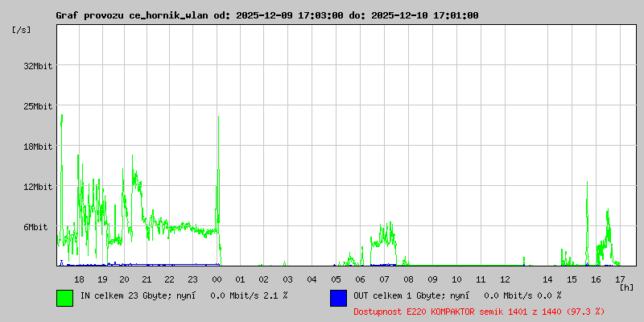Click the 19 hour label on x-axis
Screen dimensions: 644x322
point(102,279)
